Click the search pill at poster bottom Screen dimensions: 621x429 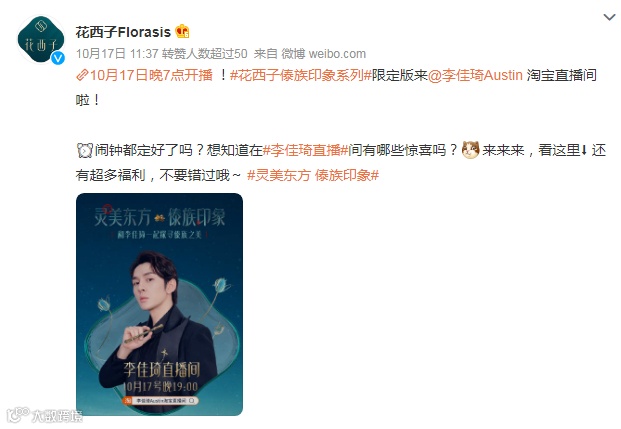(160, 401)
